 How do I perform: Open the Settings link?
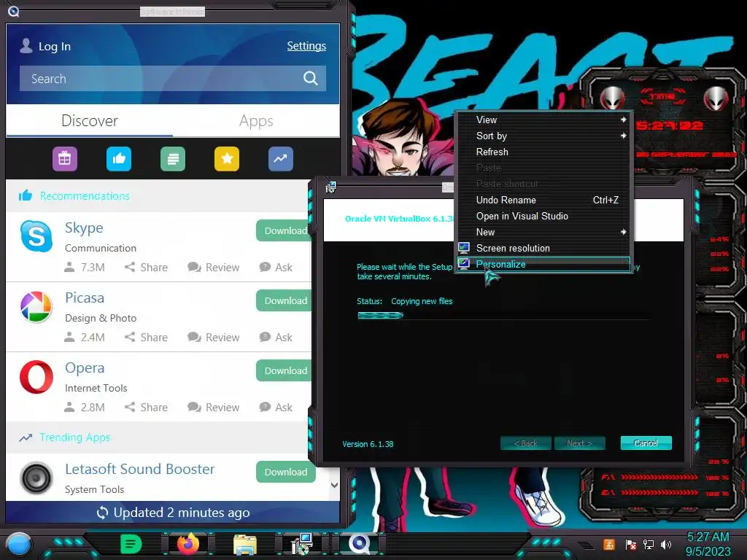(x=306, y=46)
